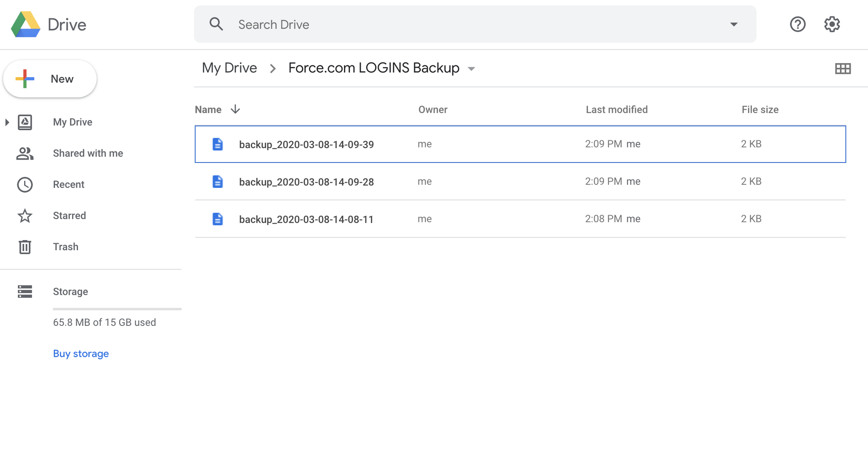Click the Trash bin icon
This screenshot has width=868, height=456.
click(x=25, y=247)
